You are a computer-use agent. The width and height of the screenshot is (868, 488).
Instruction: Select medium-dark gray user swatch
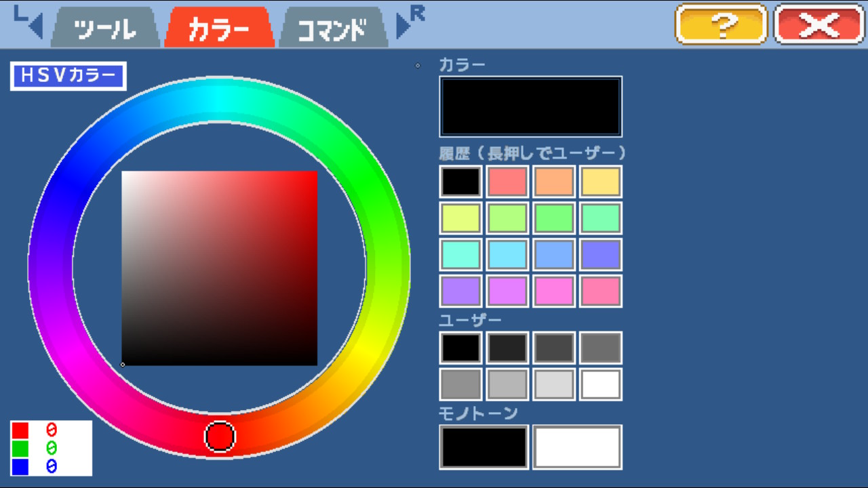tap(601, 348)
